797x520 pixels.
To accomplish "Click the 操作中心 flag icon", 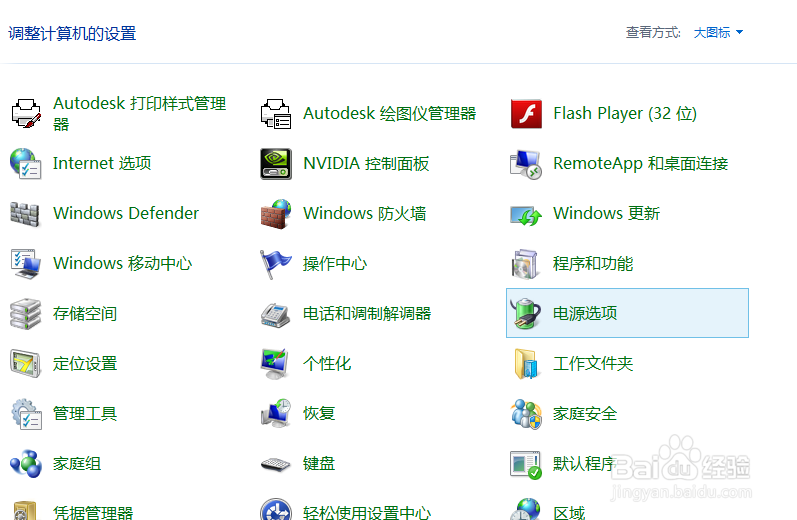I will [275, 264].
